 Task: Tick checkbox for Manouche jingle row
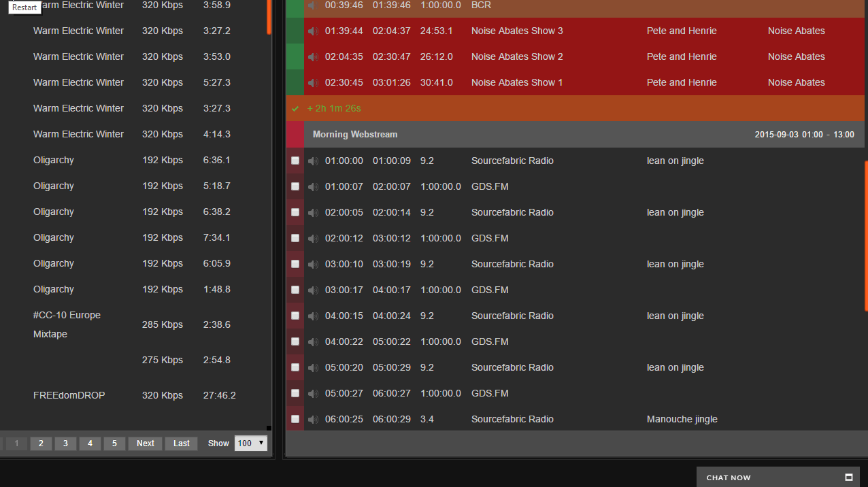(295, 419)
